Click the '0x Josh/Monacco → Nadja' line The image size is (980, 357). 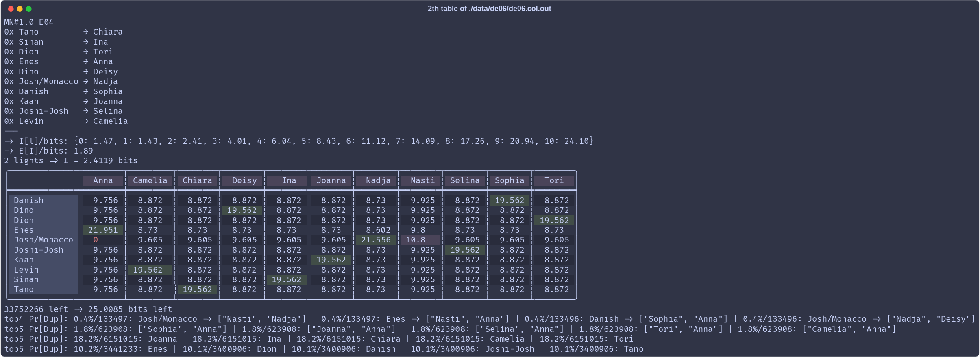61,81
